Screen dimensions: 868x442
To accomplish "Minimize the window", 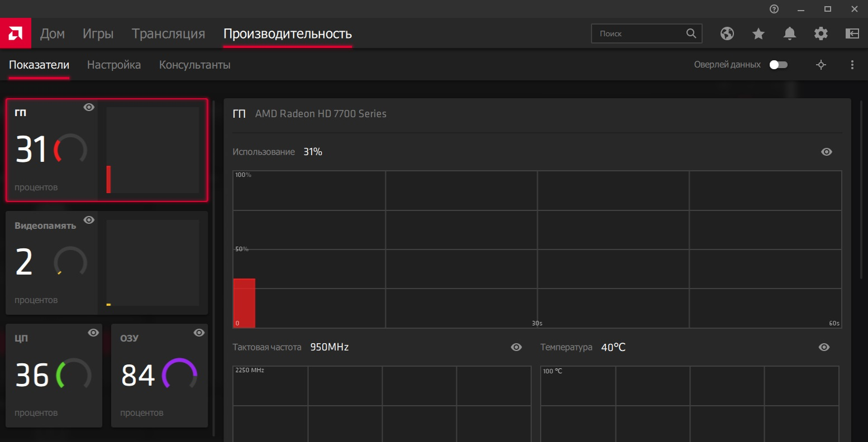I will [x=801, y=9].
